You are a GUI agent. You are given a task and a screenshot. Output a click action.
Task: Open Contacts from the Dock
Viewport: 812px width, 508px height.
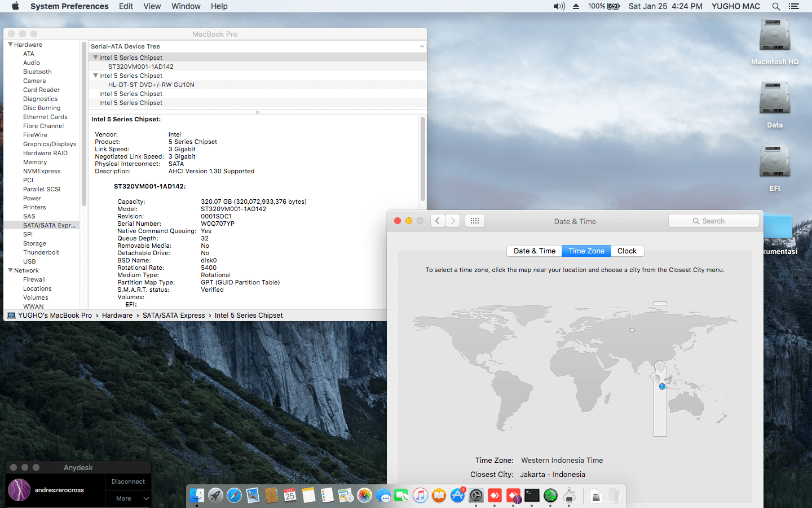pos(271,496)
